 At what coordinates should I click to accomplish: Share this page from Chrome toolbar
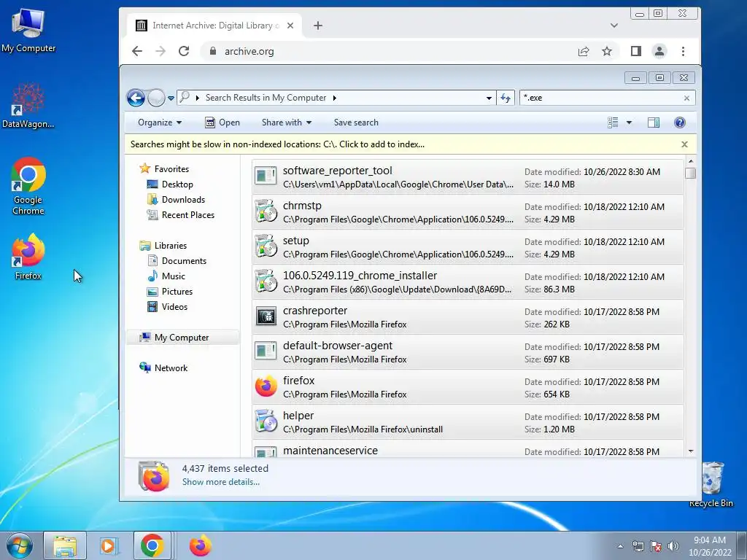(584, 52)
